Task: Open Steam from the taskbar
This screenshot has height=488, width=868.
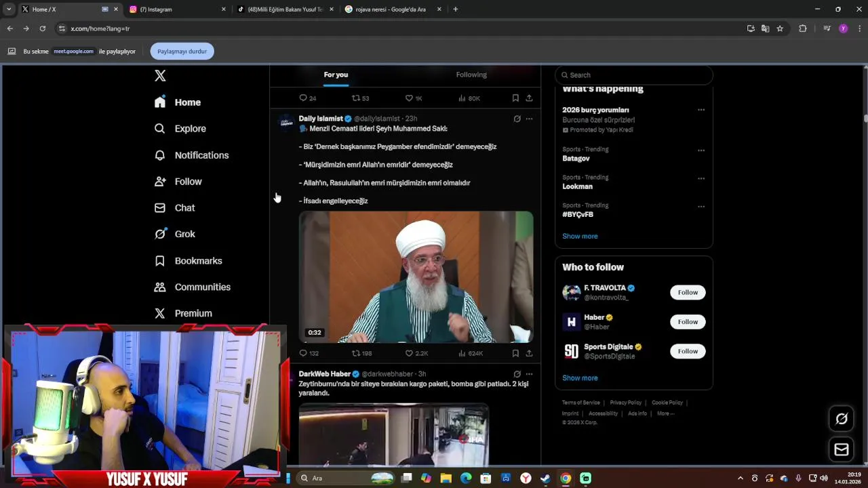Action: (545, 478)
